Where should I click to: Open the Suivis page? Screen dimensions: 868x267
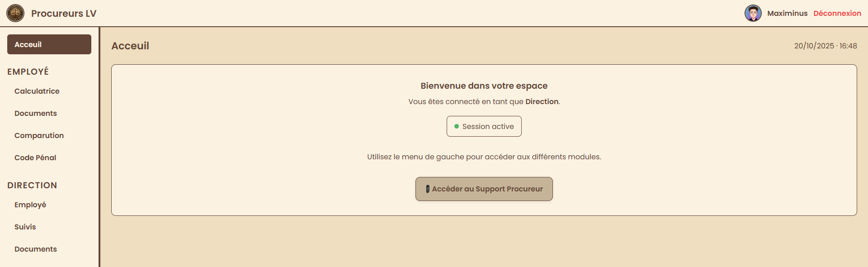click(x=25, y=227)
